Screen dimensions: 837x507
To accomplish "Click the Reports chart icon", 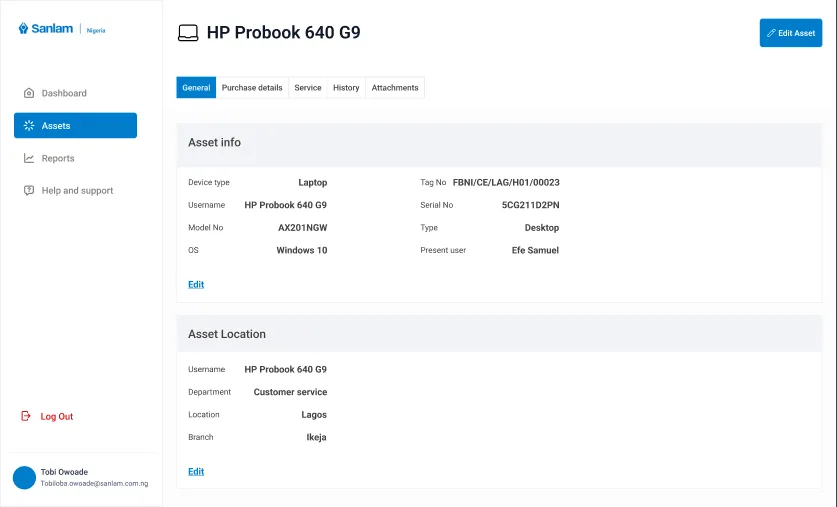I will point(29,158).
